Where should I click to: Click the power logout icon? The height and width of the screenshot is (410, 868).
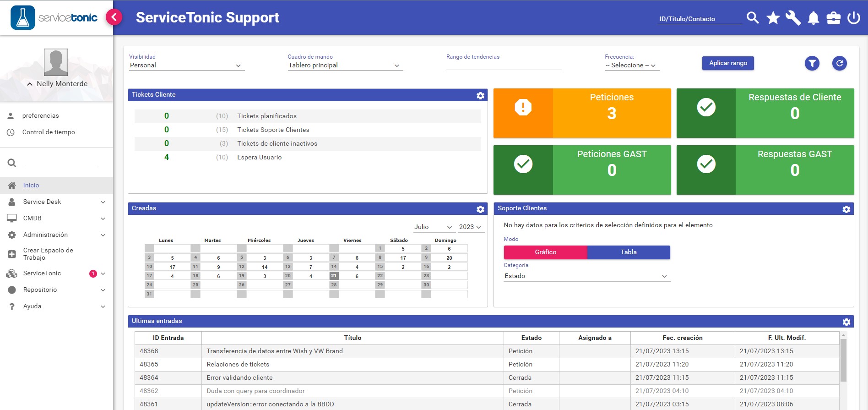tap(854, 18)
